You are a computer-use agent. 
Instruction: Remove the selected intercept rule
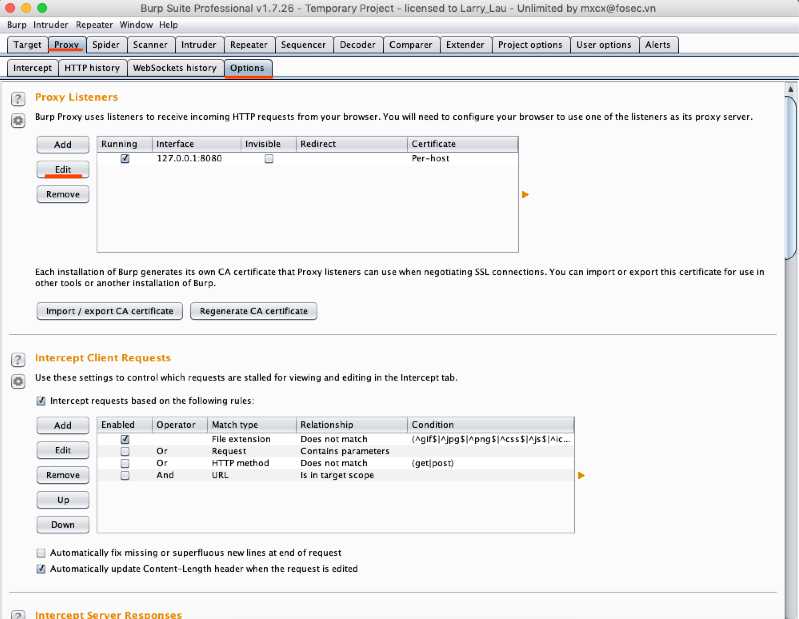(x=63, y=475)
